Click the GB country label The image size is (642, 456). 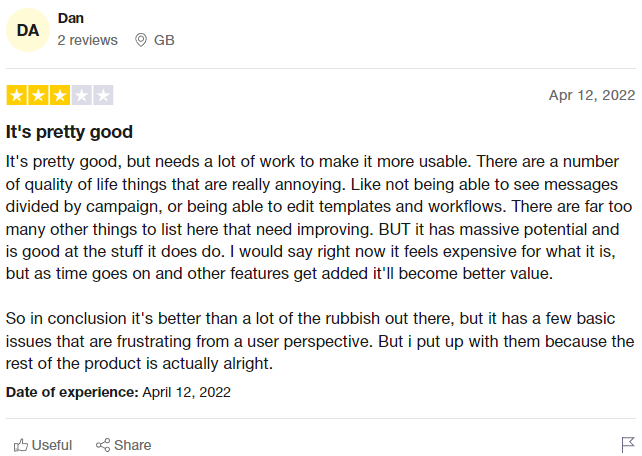[164, 40]
